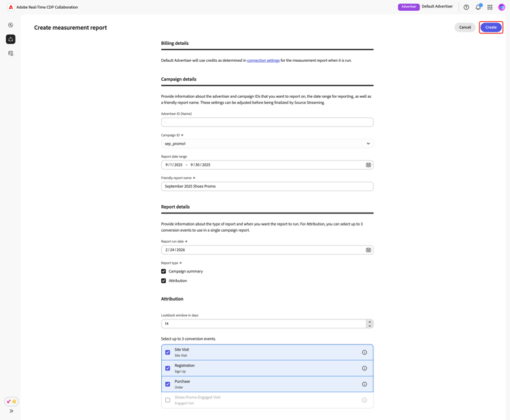
Task: Click the help question mark icon
Action: pyautogui.click(x=466, y=7)
